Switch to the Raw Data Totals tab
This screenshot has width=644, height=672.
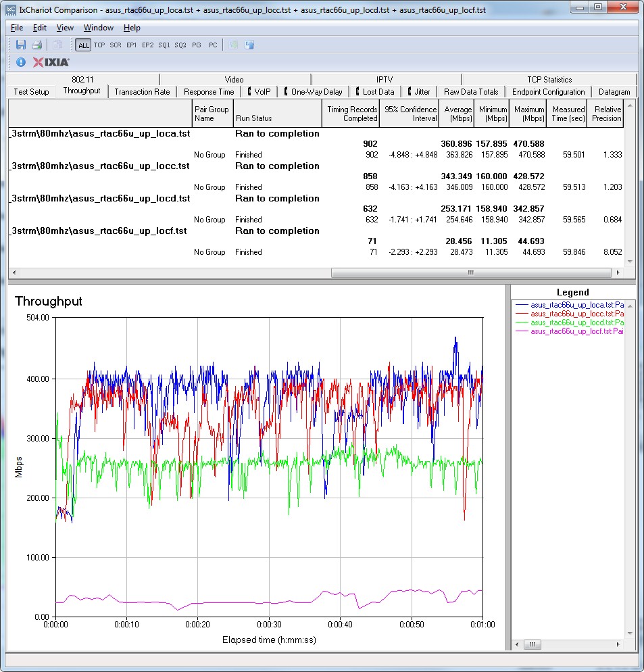click(x=471, y=92)
